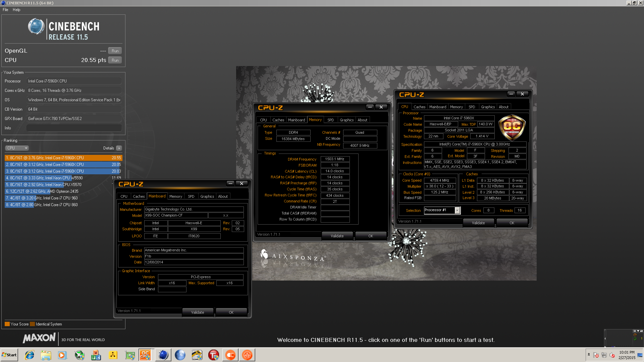Screen dimensions: 644x362
Task: Open the network connection tray icon
Action: coord(604,355)
